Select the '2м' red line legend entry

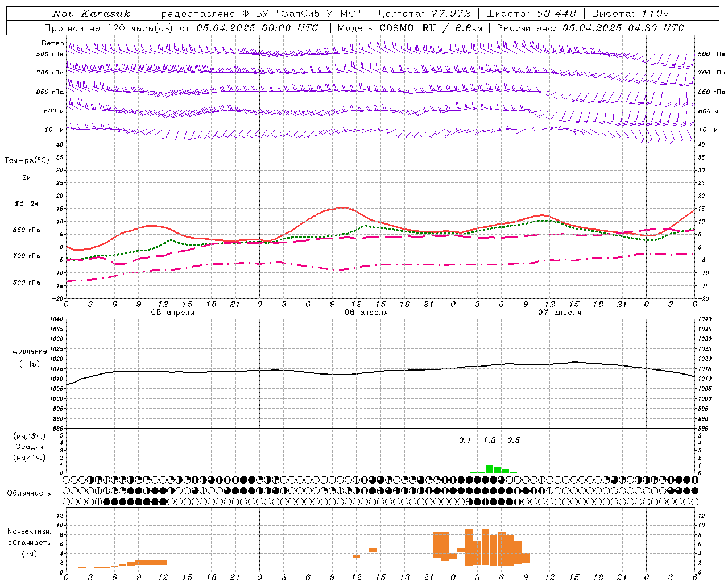point(27,178)
